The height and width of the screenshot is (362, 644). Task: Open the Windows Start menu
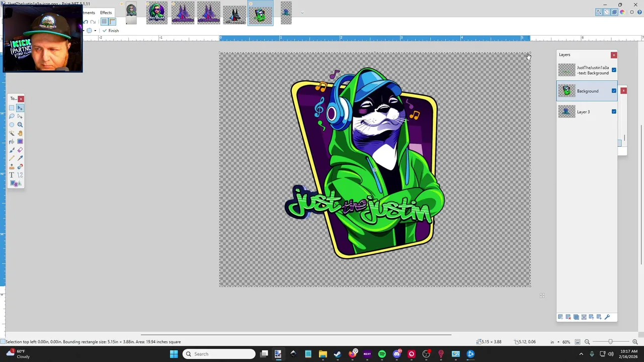coord(174,354)
